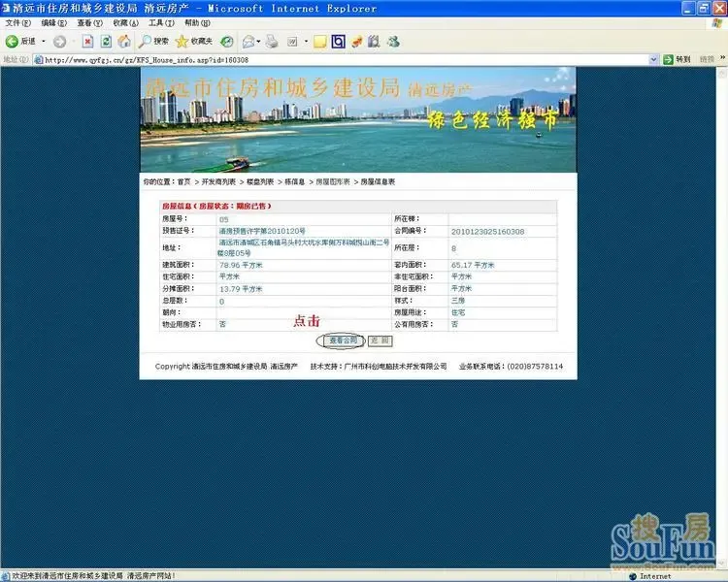Image resolution: width=728 pixels, height=582 pixels.
Task: Open the Favorites (收藏夹) star button
Action: tap(194, 42)
